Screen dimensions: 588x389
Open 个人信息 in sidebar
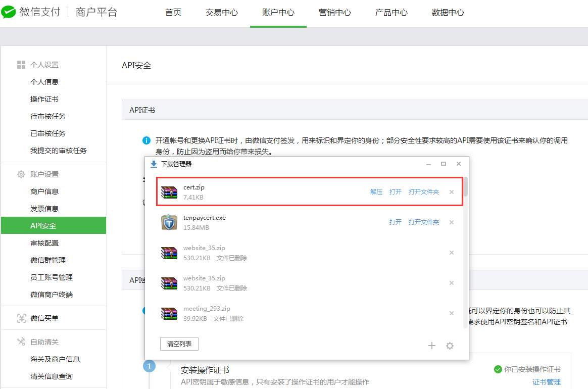tap(44, 82)
